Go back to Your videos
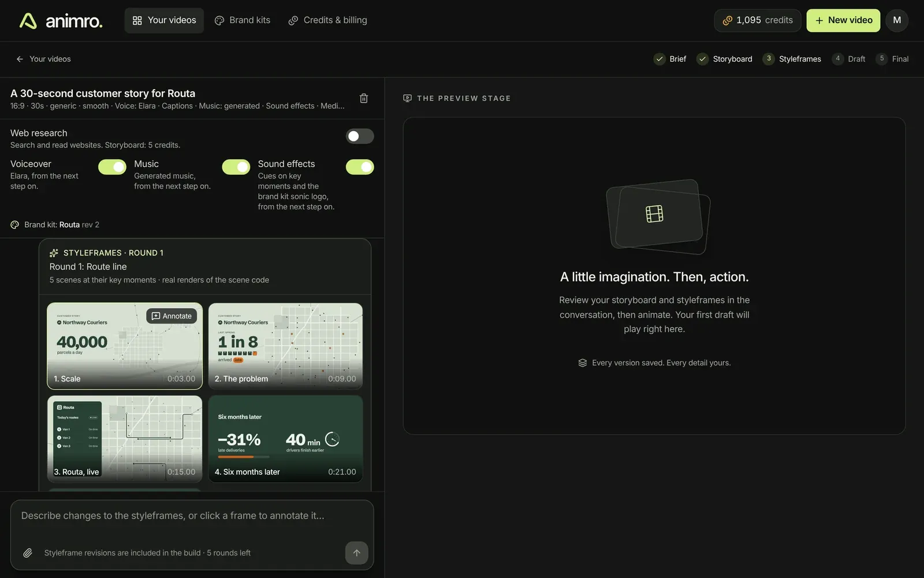Viewport: 924px width, 578px height. (x=43, y=59)
